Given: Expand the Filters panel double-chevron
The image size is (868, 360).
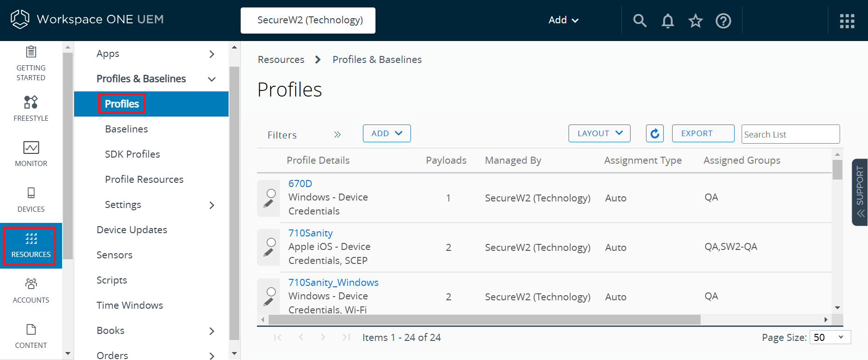Looking at the screenshot, I should tap(337, 135).
